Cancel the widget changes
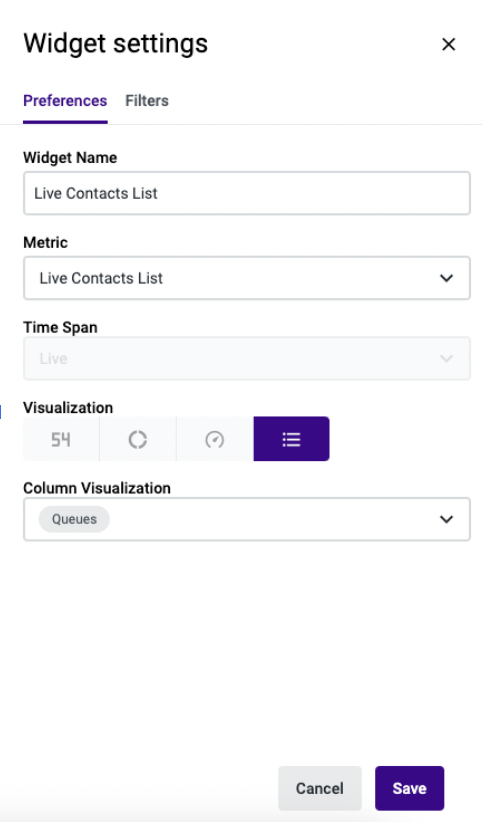 point(319,788)
